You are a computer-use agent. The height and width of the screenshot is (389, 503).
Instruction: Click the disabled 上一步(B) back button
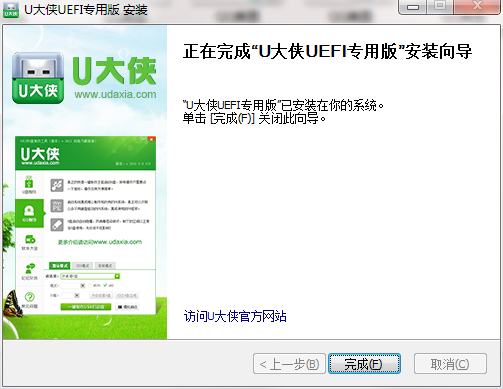click(289, 364)
